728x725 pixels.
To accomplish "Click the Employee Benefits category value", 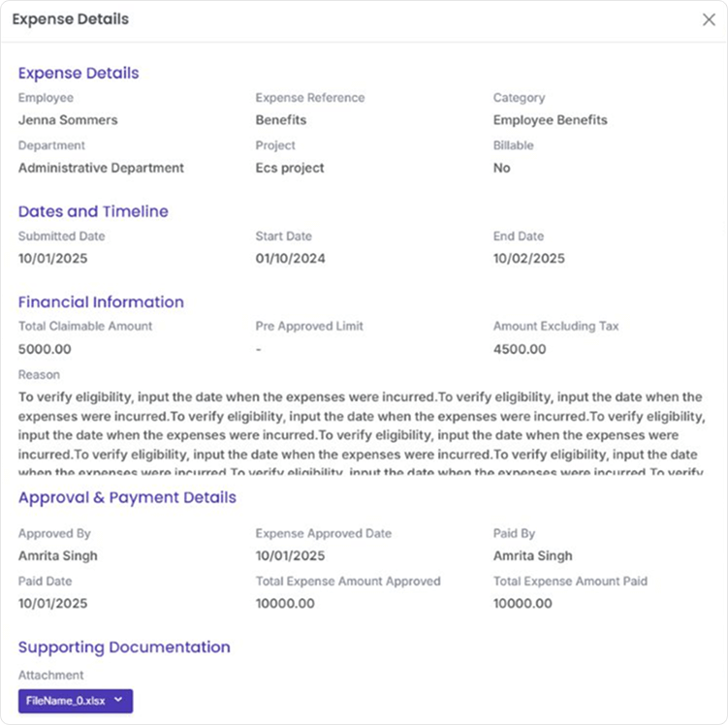I will (550, 120).
